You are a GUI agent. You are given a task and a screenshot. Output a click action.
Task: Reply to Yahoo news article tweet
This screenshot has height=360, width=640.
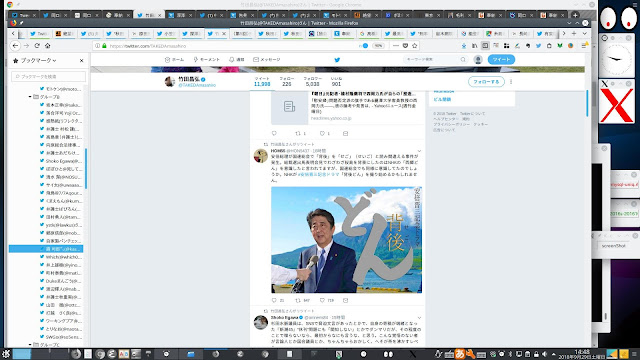(274, 133)
